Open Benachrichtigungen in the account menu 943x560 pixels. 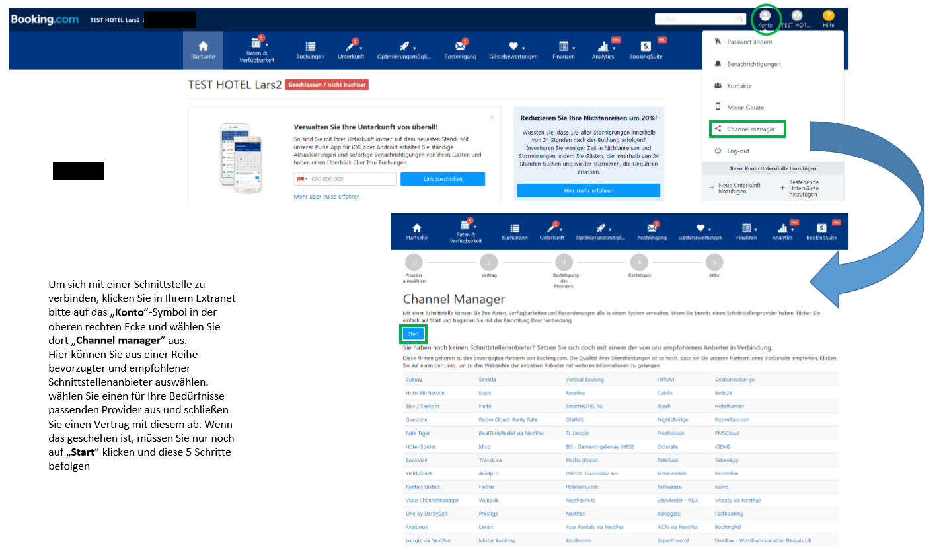coord(753,64)
